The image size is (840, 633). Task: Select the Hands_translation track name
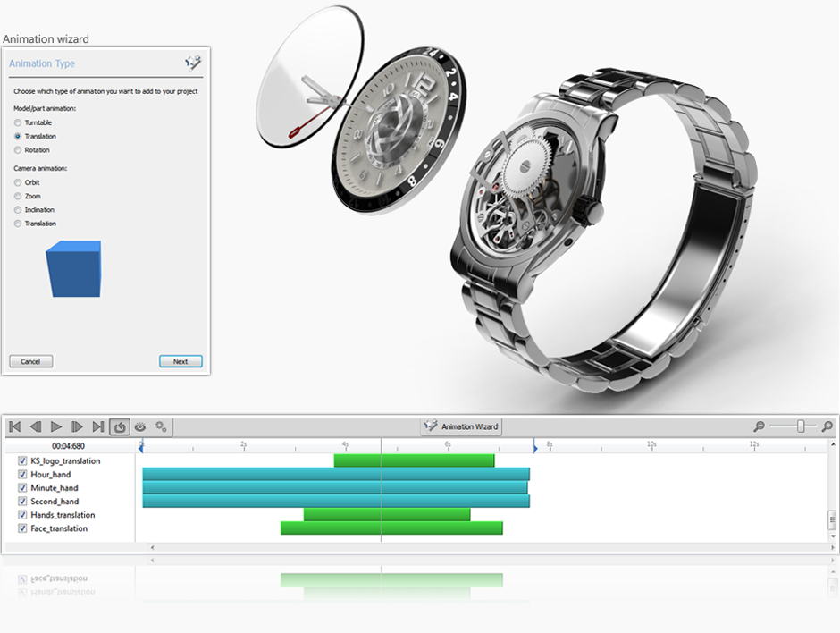[63, 515]
